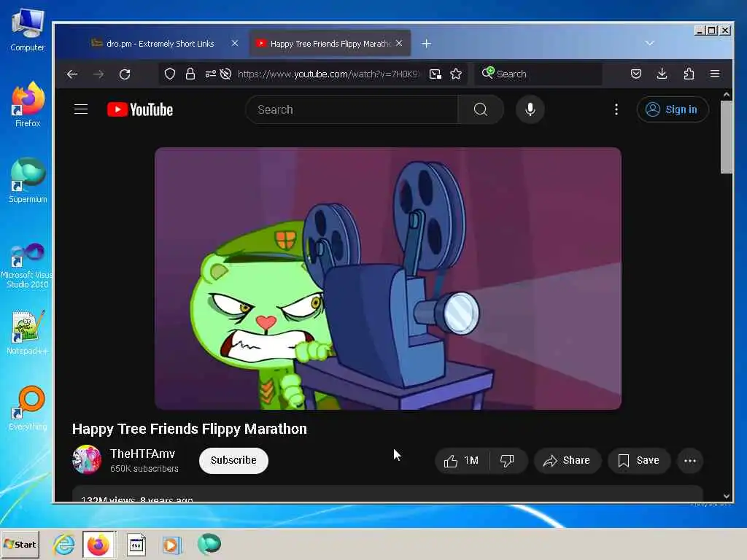Bookmark this page with star icon
The height and width of the screenshot is (560, 747).
456,74
